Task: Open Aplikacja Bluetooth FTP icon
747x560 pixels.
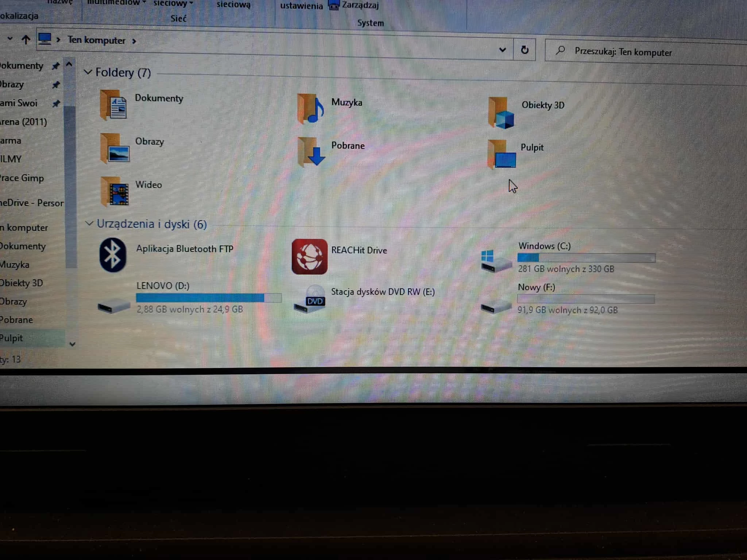Action: 113,255
